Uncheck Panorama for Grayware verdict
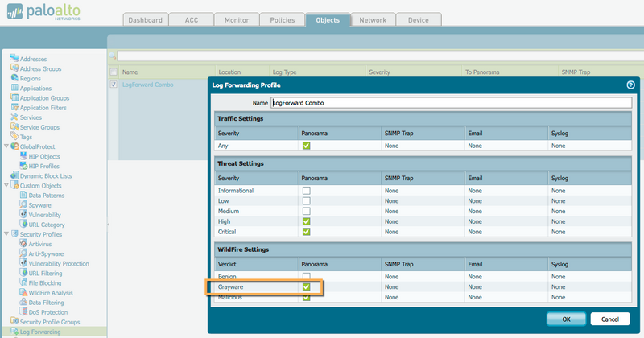Viewport: 644px width, 338px height. point(306,286)
